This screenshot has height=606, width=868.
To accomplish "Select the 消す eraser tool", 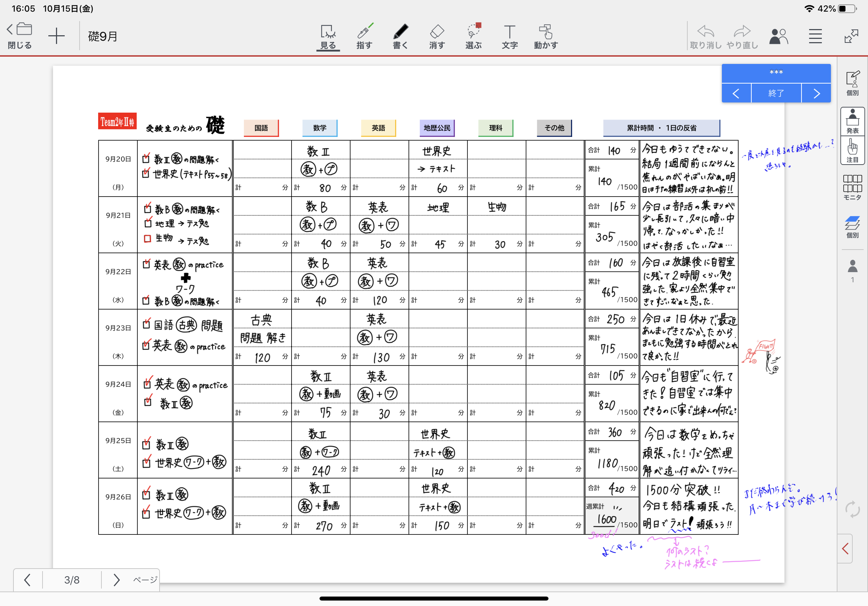I will coord(437,36).
